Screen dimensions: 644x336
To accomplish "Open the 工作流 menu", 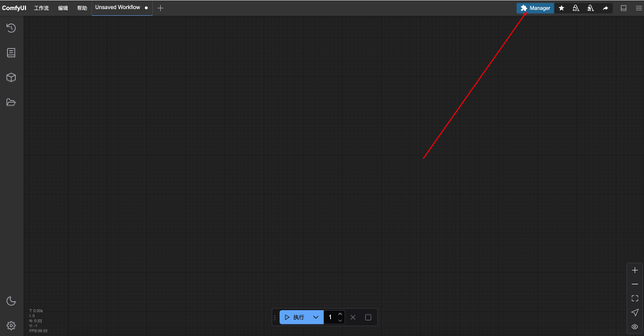I will (x=41, y=8).
